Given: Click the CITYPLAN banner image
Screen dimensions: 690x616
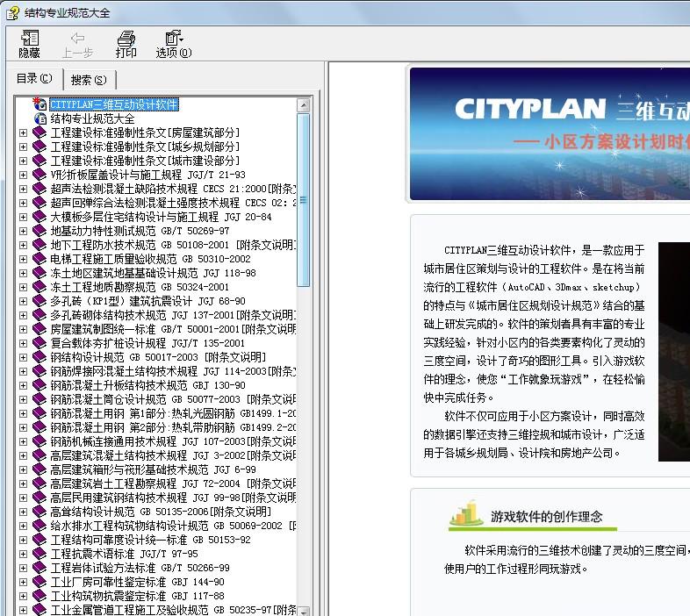Looking at the screenshot, I should pyautogui.click(x=550, y=133).
